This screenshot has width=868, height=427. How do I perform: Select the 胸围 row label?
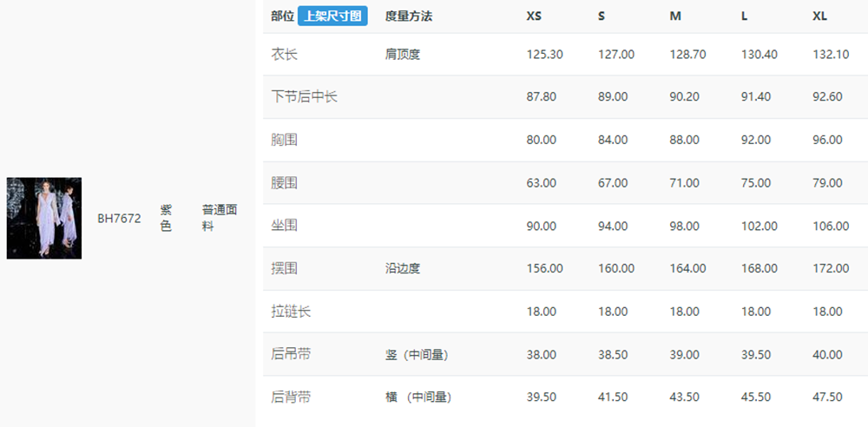pos(284,140)
